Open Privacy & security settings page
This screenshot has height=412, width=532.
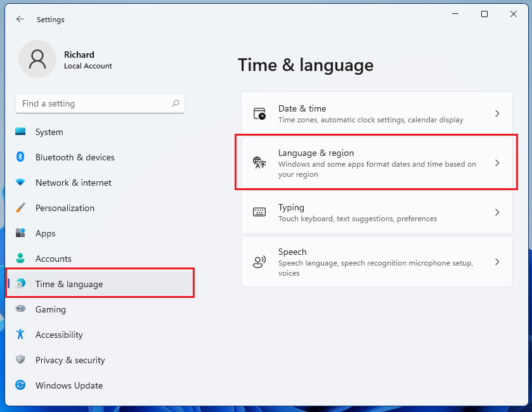point(70,360)
